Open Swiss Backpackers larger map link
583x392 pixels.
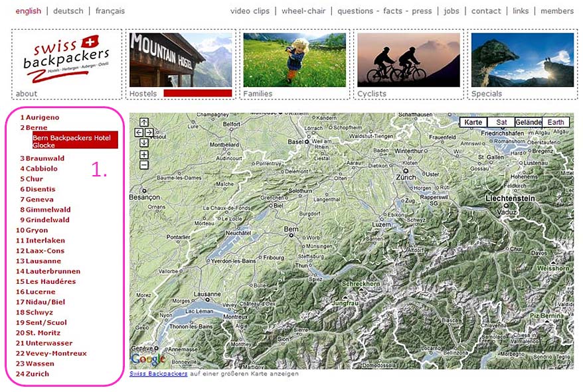click(x=158, y=374)
